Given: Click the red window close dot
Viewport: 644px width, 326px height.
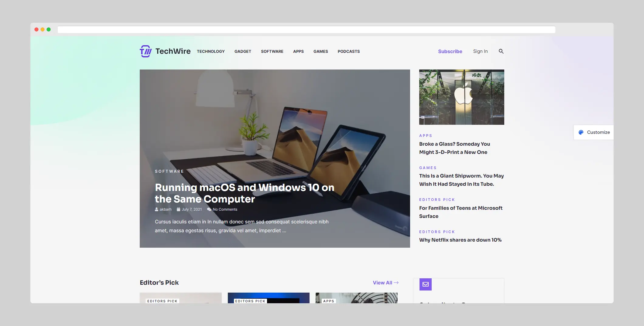Looking at the screenshot, I should coord(36,29).
